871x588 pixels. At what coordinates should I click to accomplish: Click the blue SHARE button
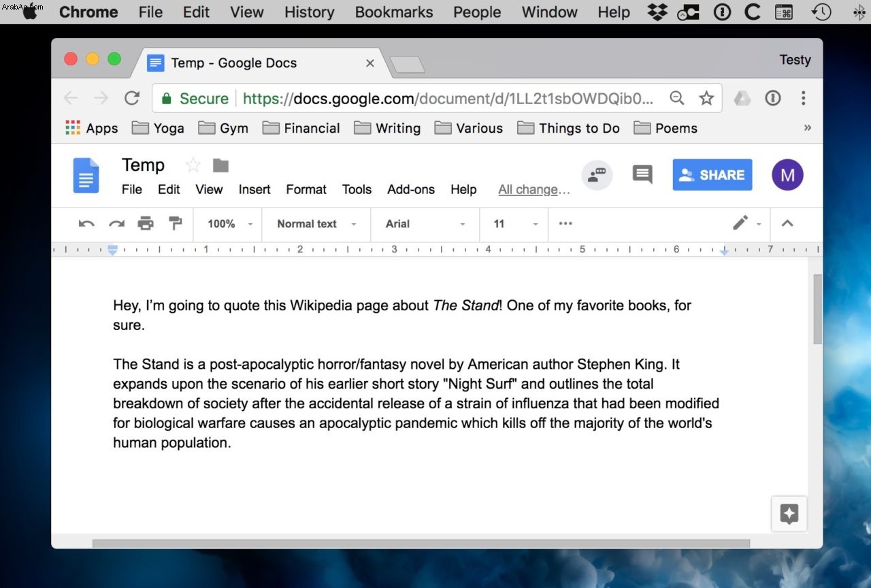click(x=712, y=175)
